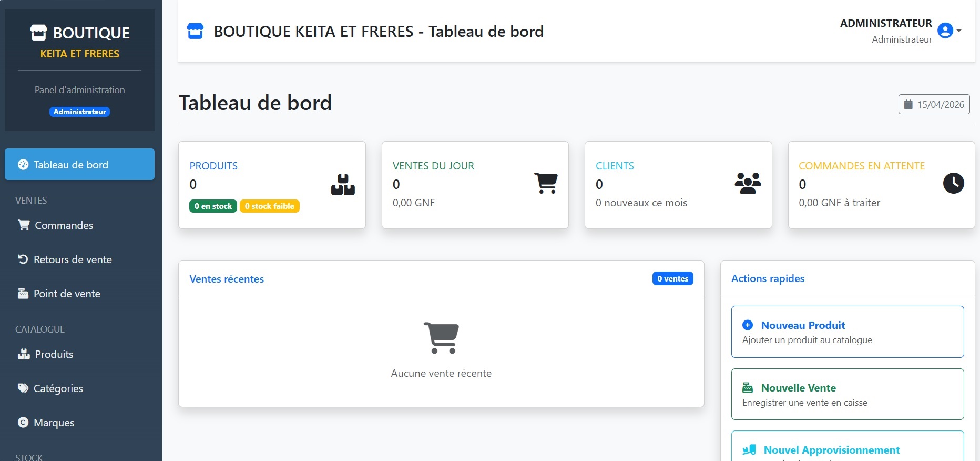Open the Catégories sidebar link
Image resolution: width=980 pixels, height=461 pixels.
tap(58, 388)
